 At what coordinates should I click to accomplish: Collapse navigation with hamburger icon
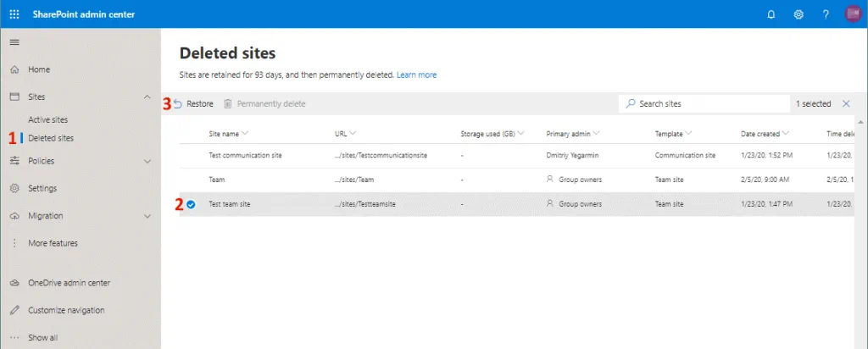[14, 42]
